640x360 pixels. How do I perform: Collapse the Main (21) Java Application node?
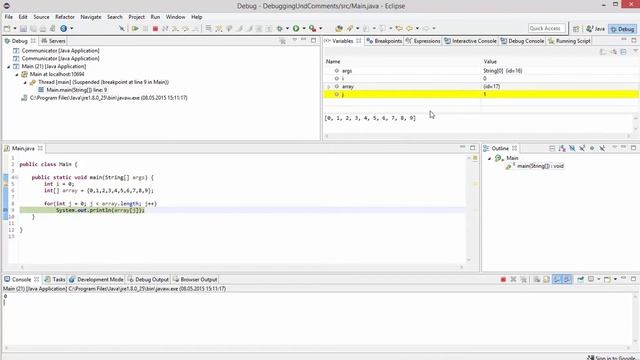9,67
